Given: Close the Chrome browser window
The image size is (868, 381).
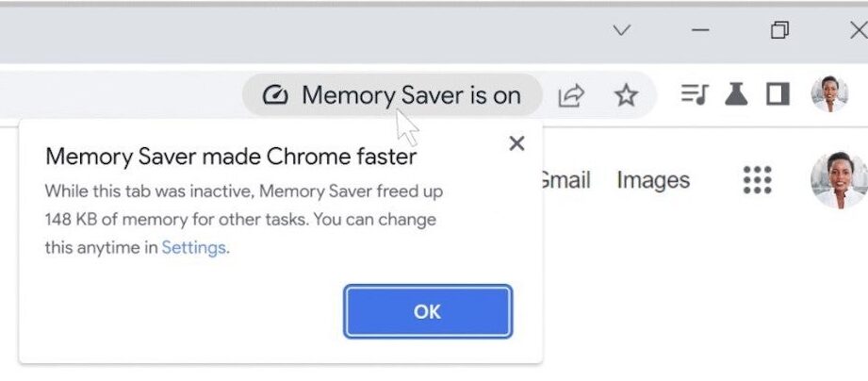Looking at the screenshot, I should coord(857,31).
